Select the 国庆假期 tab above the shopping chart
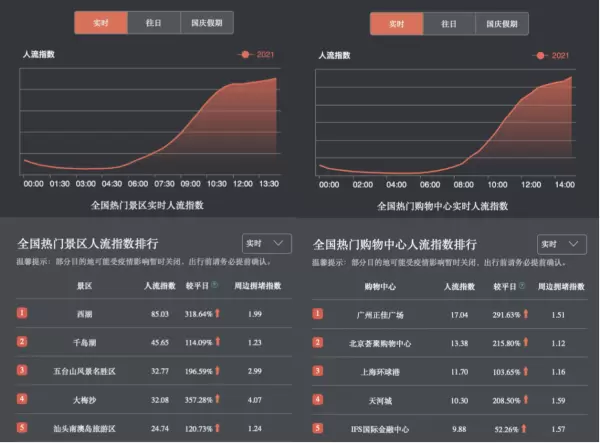This screenshot has width=600, height=443. coord(502,23)
